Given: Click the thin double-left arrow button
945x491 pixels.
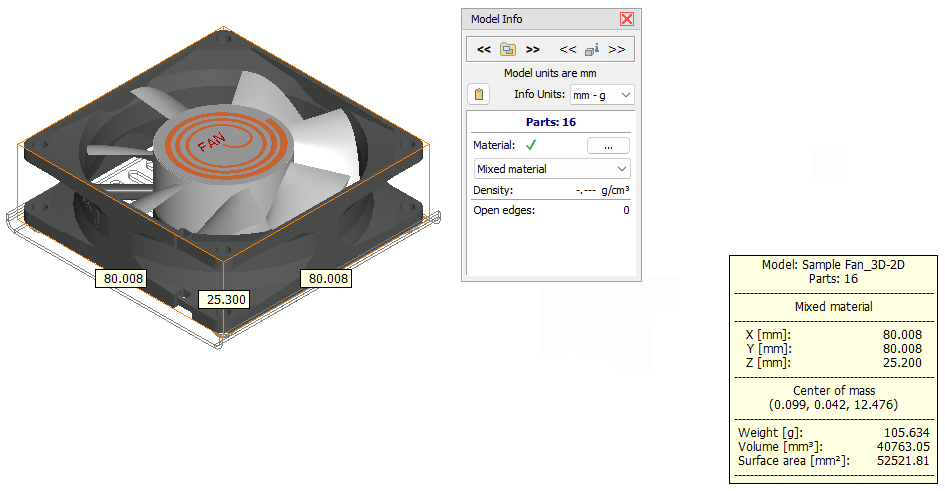Looking at the screenshot, I should click(x=568, y=49).
